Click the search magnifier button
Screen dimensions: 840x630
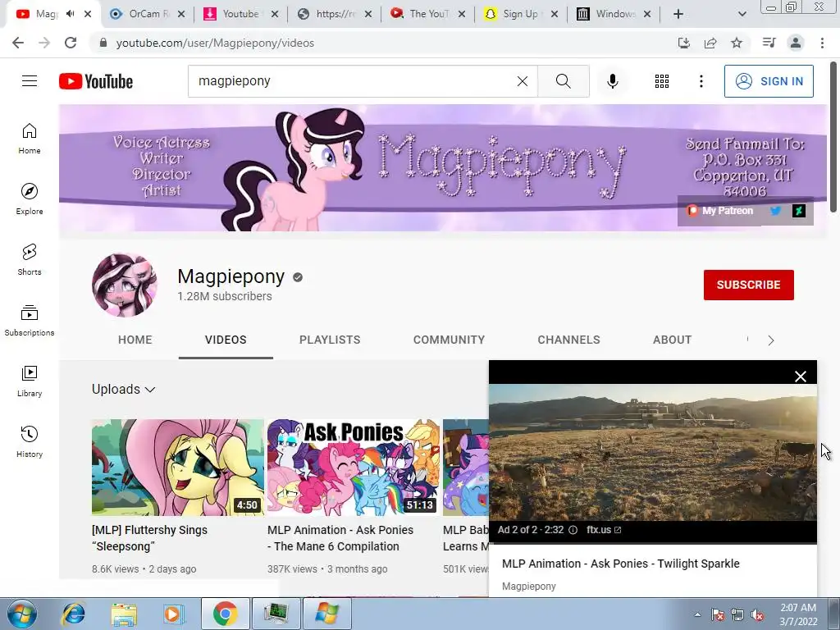pos(563,81)
